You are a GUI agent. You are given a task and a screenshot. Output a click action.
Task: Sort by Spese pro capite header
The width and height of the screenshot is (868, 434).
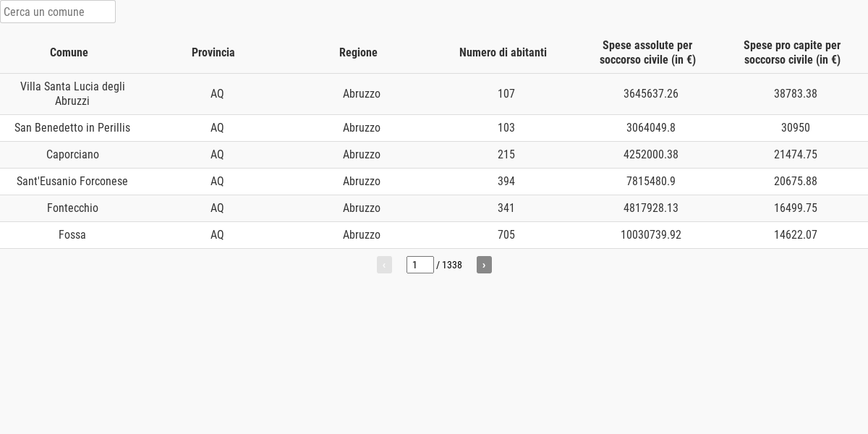792,52
